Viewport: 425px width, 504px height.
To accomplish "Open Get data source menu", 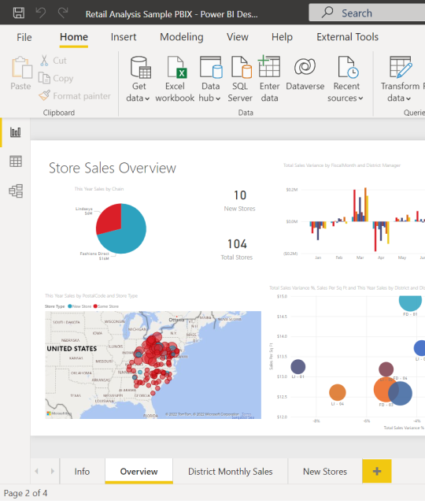I will pyautogui.click(x=139, y=79).
